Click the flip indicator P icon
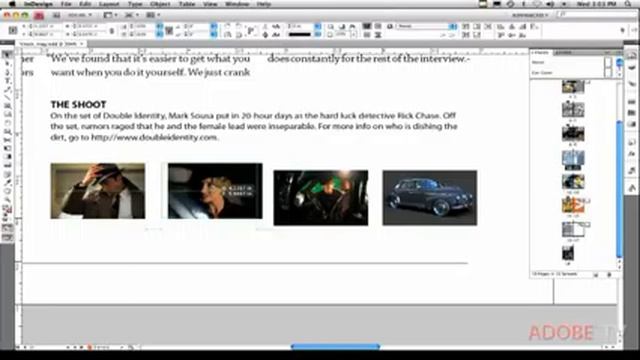 251,31
